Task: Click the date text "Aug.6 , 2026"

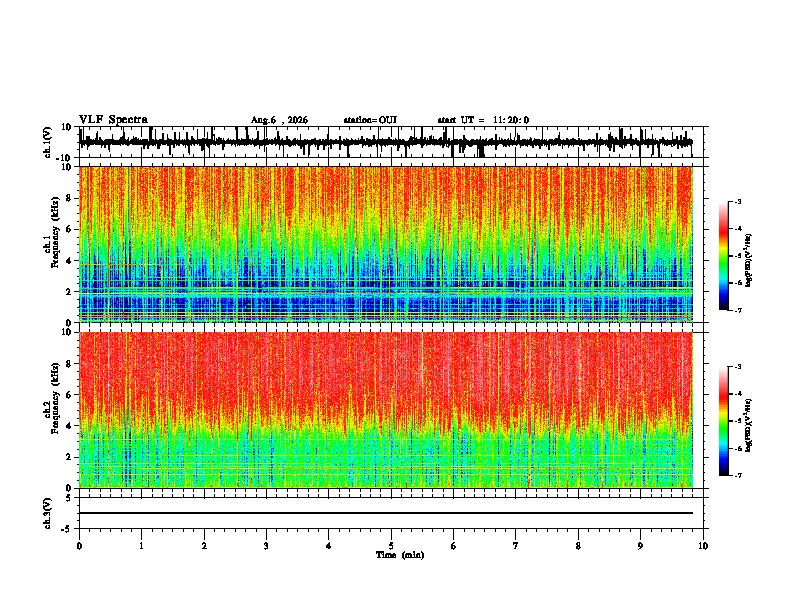Action: (279, 120)
